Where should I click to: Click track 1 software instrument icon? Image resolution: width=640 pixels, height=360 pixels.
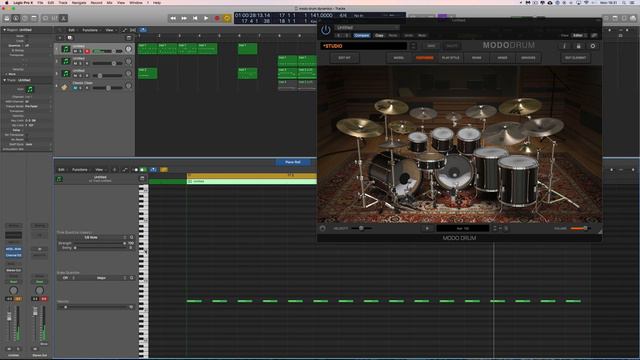tap(65, 49)
